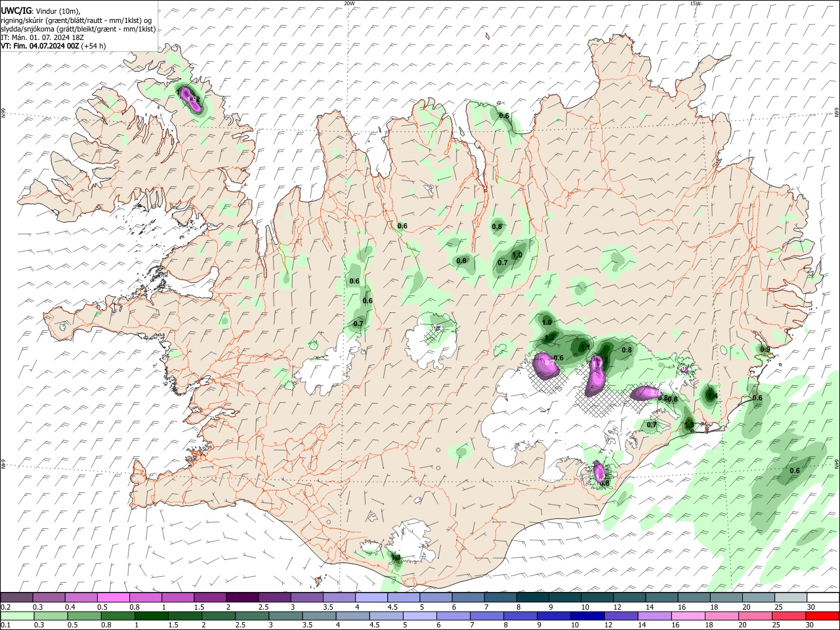Click the lower legend swatch starting at 12
The width and height of the screenshot is (840, 630).
pyautogui.click(x=621, y=616)
